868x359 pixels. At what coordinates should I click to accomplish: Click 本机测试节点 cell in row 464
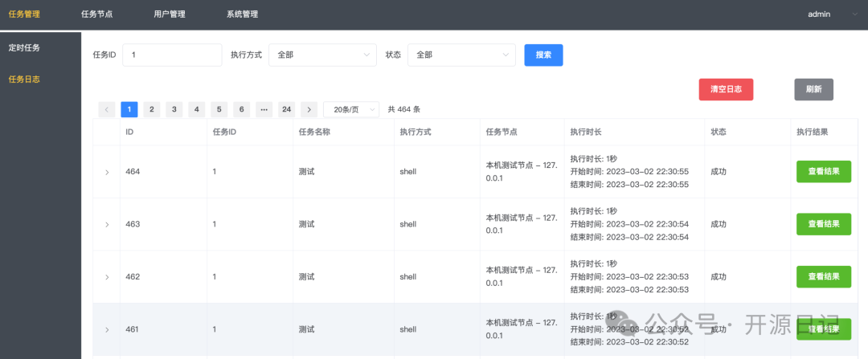pyautogui.click(x=522, y=172)
